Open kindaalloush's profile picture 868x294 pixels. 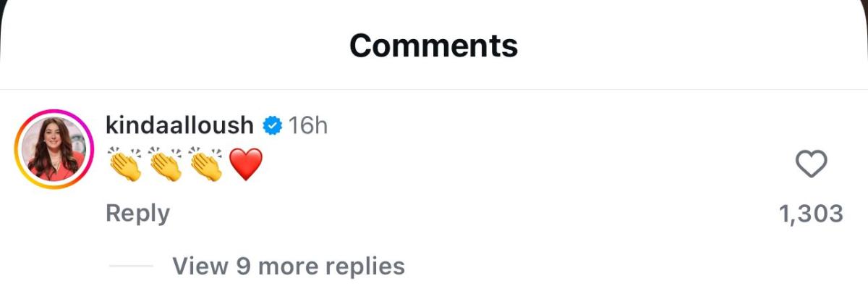pos(55,149)
